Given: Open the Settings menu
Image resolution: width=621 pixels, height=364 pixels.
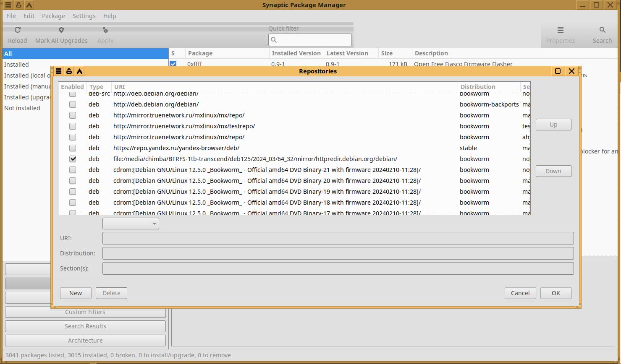Looking at the screenshot, I should [x=84, y=16].
